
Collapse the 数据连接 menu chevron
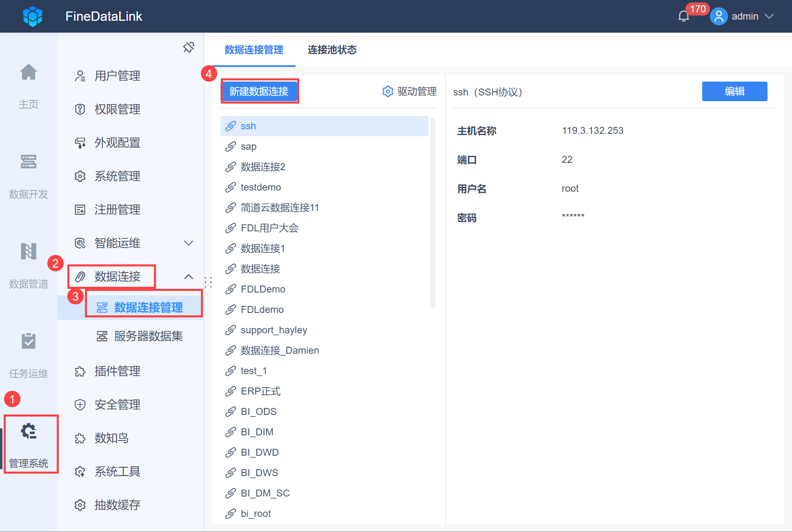click(x=188, y=277)
